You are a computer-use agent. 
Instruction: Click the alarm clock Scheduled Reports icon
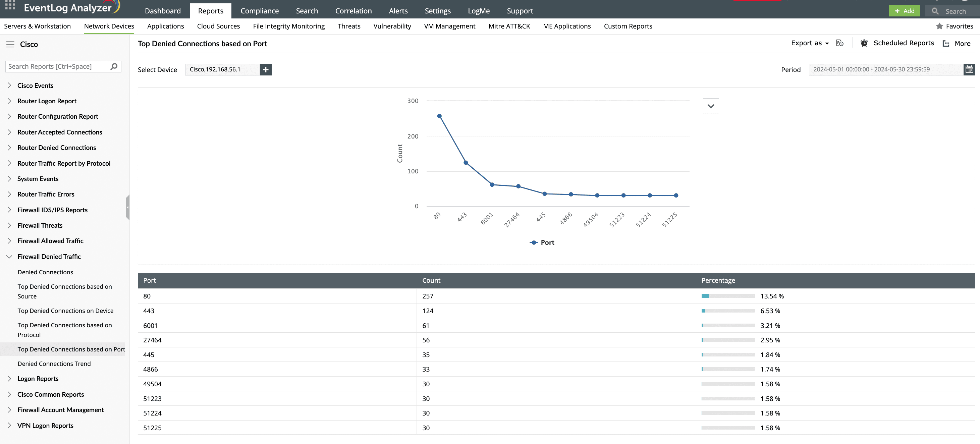864,43
